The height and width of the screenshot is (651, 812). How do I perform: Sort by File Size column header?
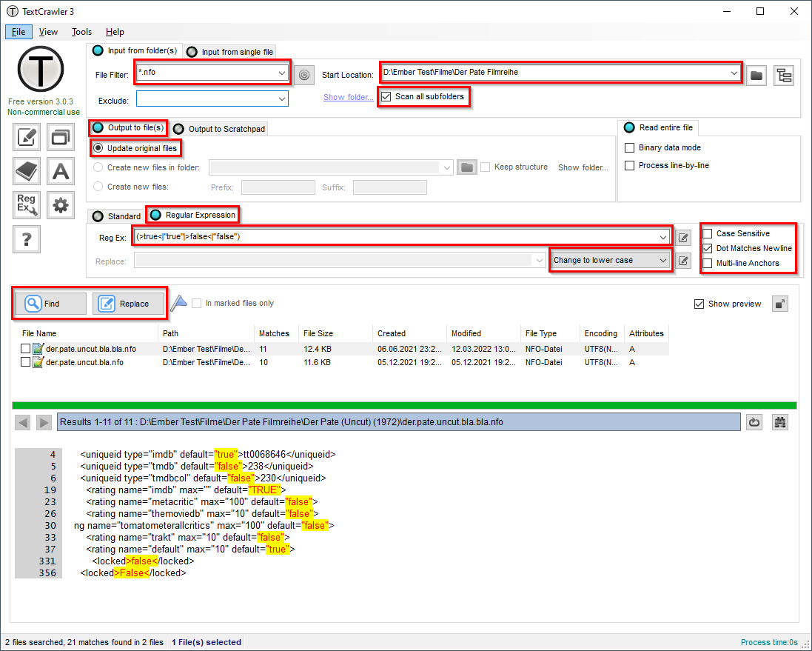pyautogui.click(x=335, y=333)
